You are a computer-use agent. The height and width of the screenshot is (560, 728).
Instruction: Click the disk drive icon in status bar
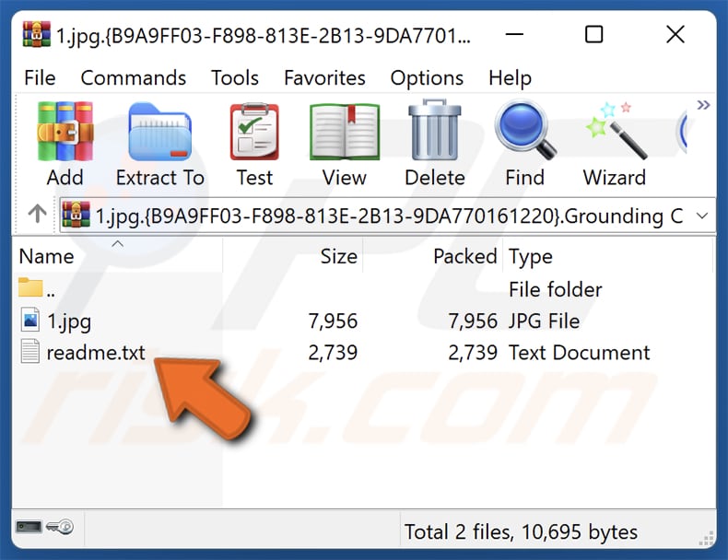[29, 527]
